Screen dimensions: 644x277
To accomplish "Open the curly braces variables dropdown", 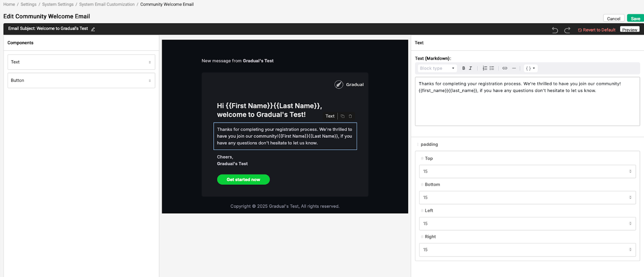I will (x=530, y=68).
